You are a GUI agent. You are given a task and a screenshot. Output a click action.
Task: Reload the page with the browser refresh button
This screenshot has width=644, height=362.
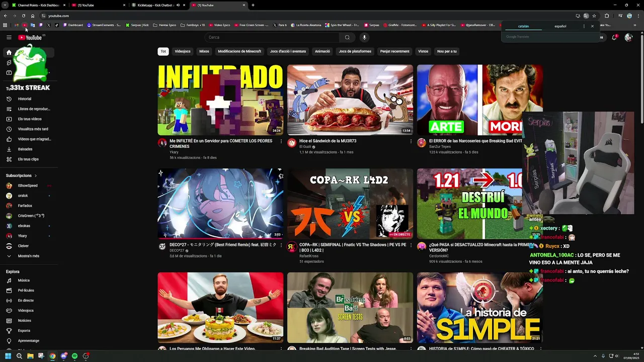point(23,16)
